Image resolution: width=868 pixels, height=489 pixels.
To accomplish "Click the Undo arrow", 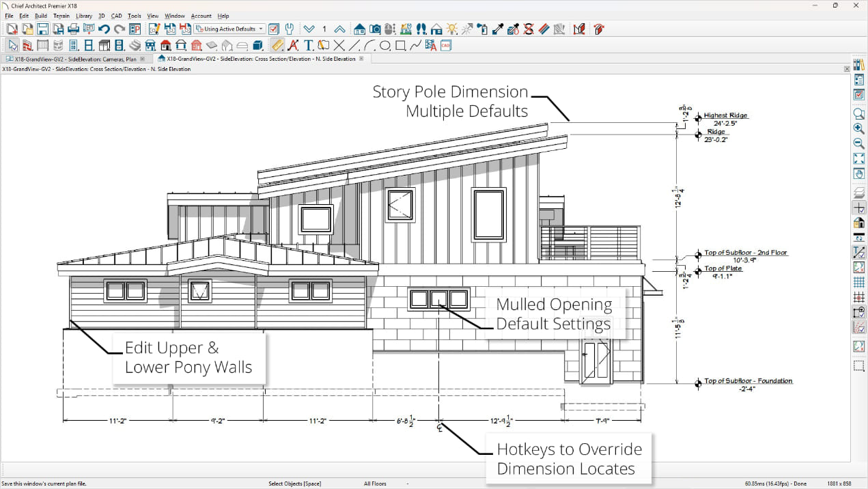I will tap(104, 29).
